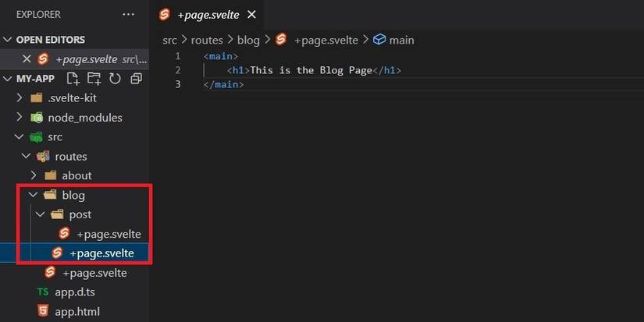The height and width of the screenshot is (322, 644).
Task: Click the New Folder icon in explorer
Action: (94, 79)
